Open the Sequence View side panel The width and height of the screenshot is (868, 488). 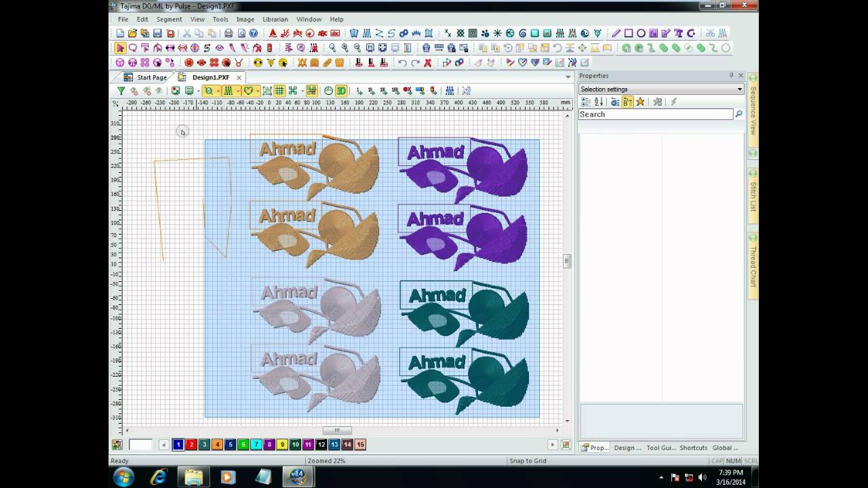[753, 110]
